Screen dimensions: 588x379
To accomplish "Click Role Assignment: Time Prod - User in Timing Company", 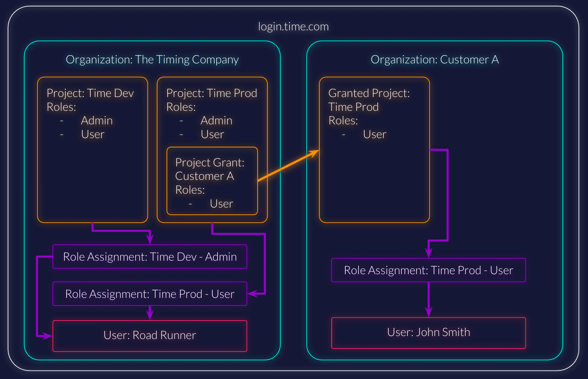I will tap(150, 294).
